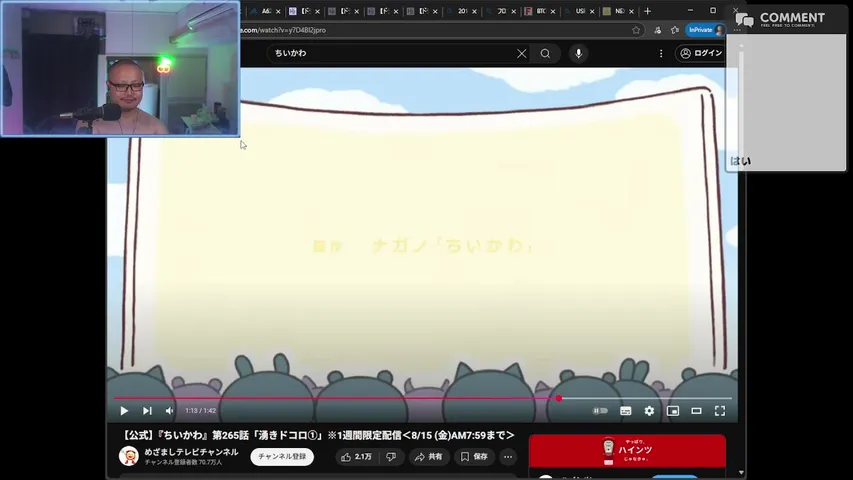Close the NE browser tab
The width and height of the screenshot is (853, 480).
point(631,11)
